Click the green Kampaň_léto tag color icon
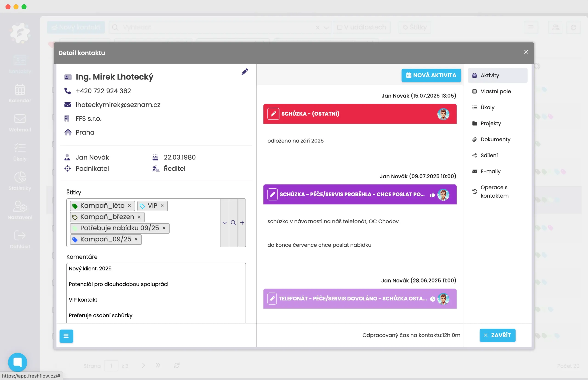Screen dimensions: 588x380 [x=75, y=206]
